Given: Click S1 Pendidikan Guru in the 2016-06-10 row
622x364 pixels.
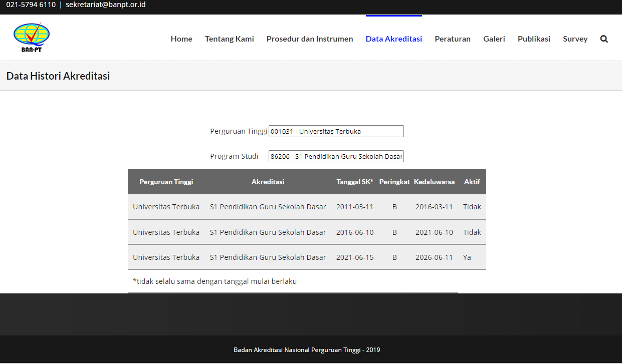Looking at the screenshot, I should (268, 232).
